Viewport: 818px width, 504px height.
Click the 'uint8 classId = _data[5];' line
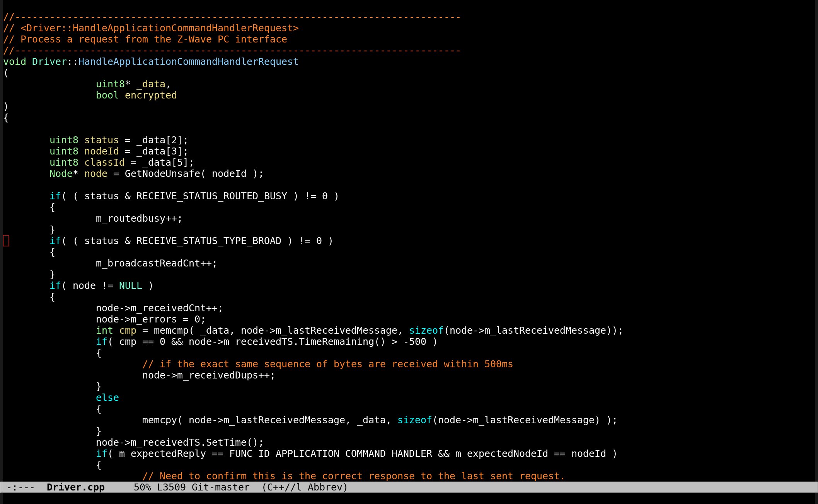click(122, 163)
